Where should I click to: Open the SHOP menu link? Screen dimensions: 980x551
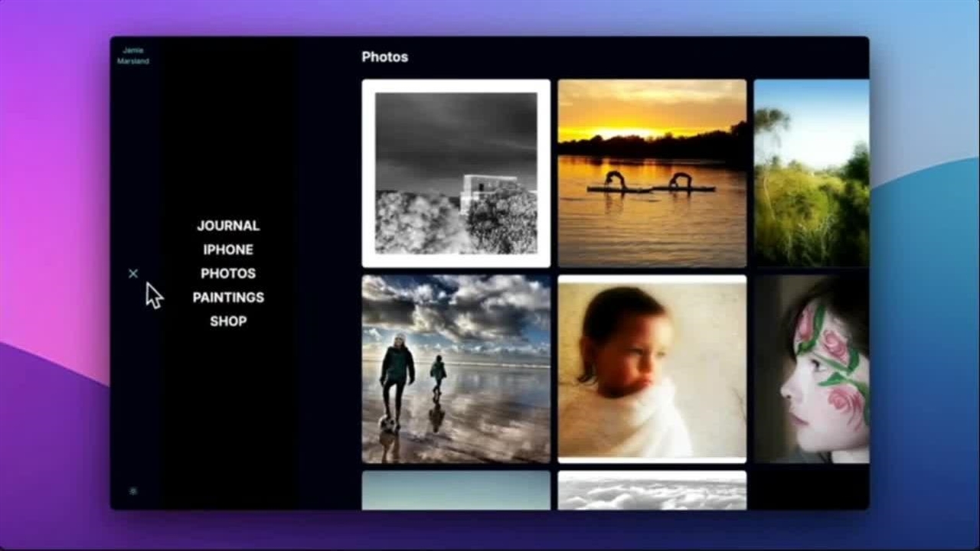click(228, 321)
